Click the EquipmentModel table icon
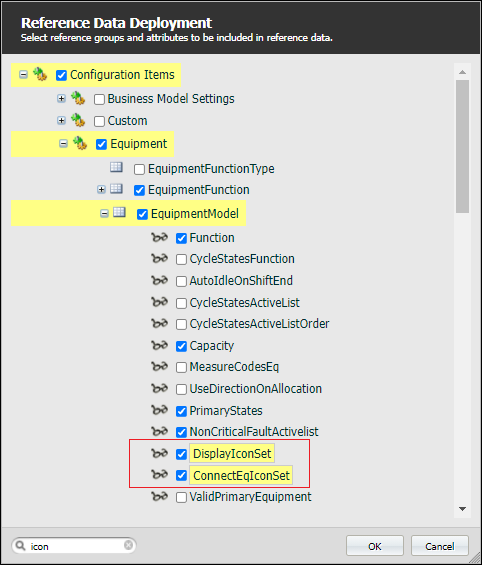The width and height of the screenshot is (482, 565). (119, 212)
